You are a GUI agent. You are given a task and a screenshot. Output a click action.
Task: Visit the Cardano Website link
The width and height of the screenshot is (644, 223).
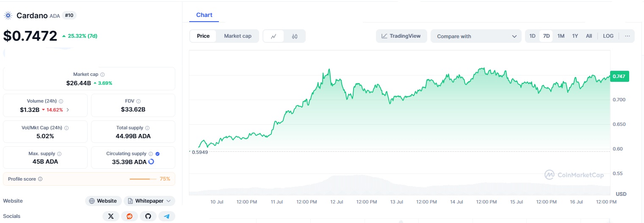tap(103, 201)
